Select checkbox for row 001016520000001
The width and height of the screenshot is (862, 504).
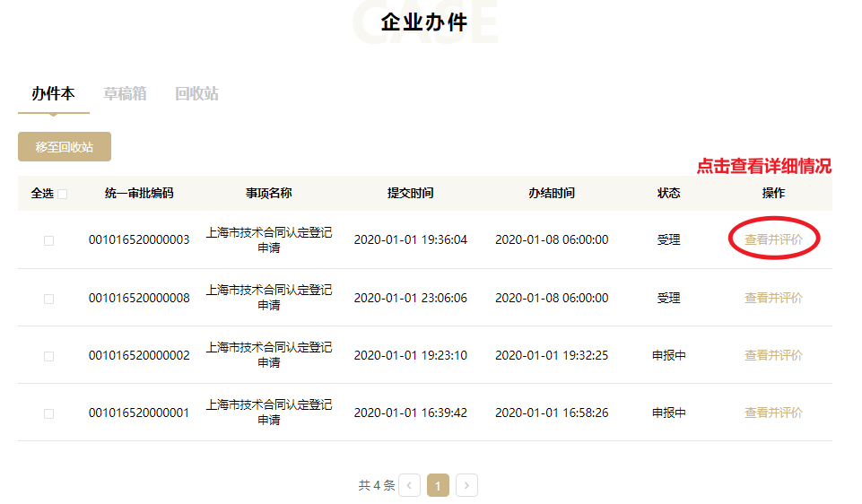[x=48, y=413]
